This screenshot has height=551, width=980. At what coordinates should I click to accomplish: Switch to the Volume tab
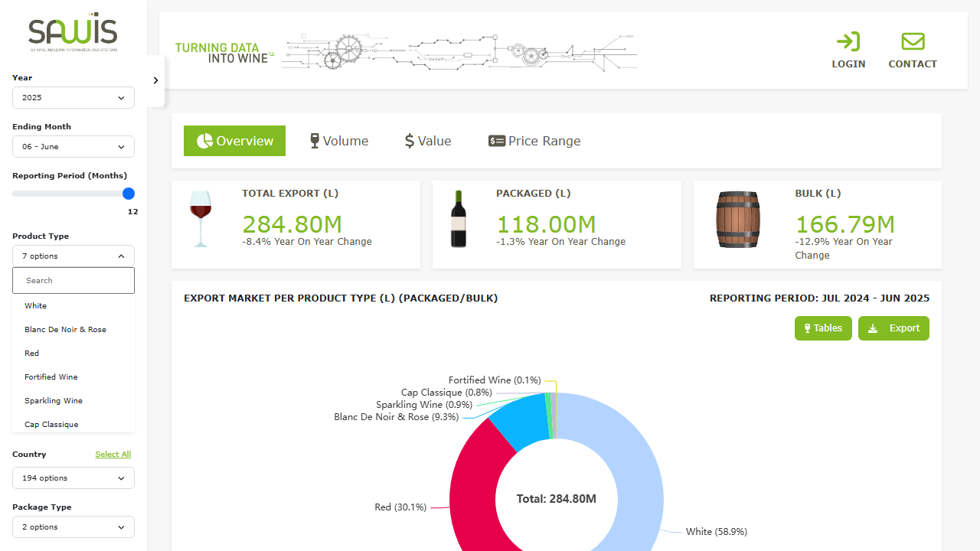[x=339, y=141]
